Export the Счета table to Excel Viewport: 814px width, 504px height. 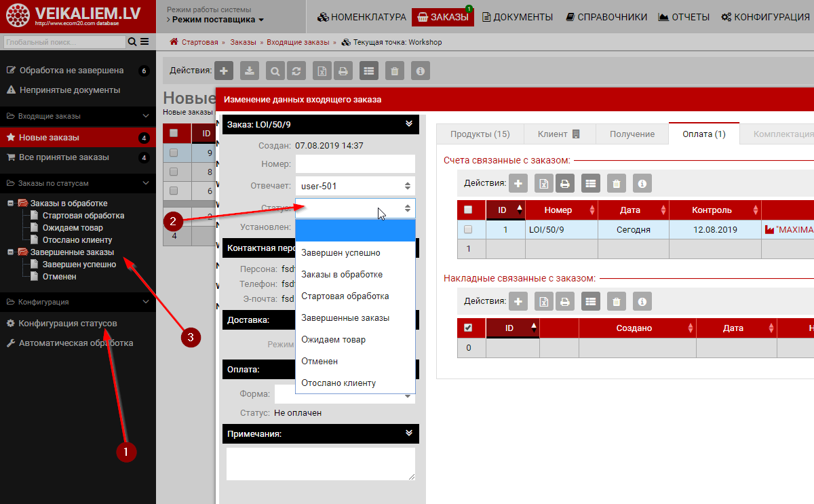tap(544, 183)
